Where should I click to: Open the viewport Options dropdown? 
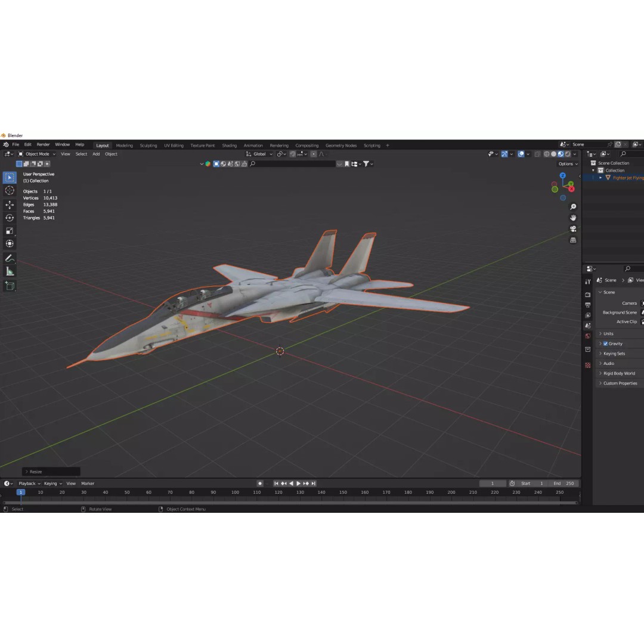[x=568, y=164]
